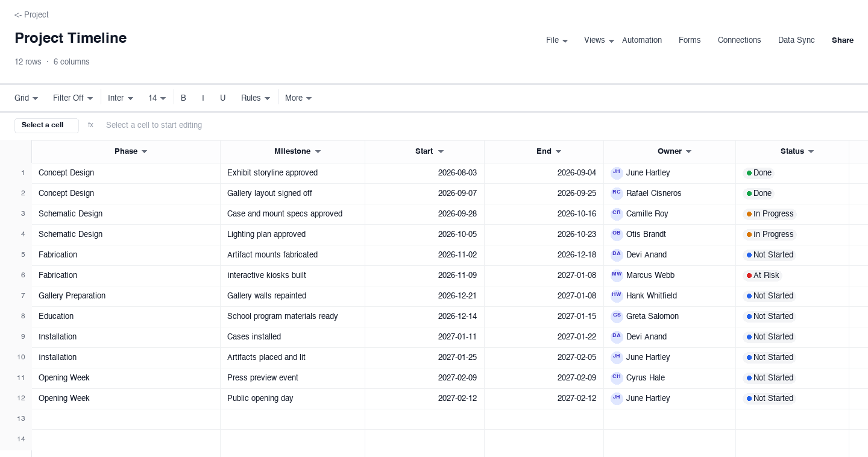Open the End column header menu
Screen dimensions: 868x457
click(x=559, y=151)
